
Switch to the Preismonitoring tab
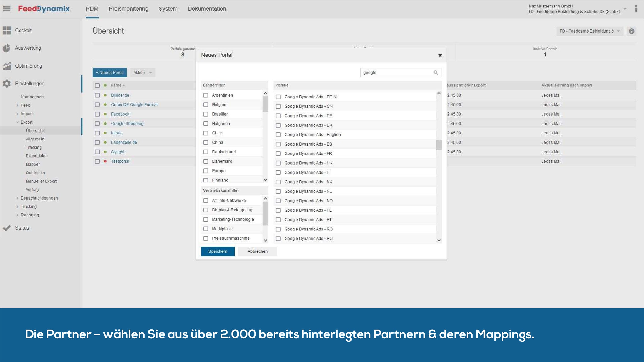(x=128, y=9)
